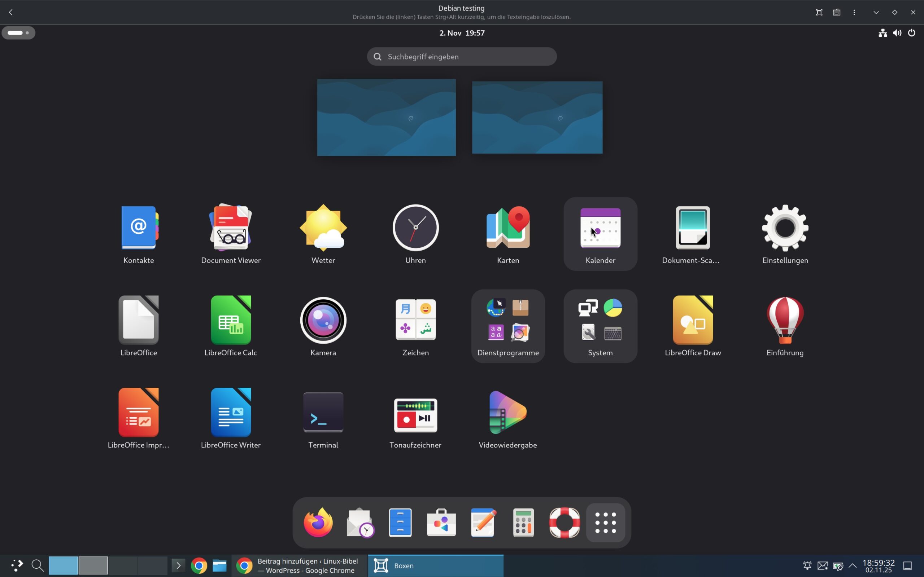Toggle the show apps grid button

(606, 523)
